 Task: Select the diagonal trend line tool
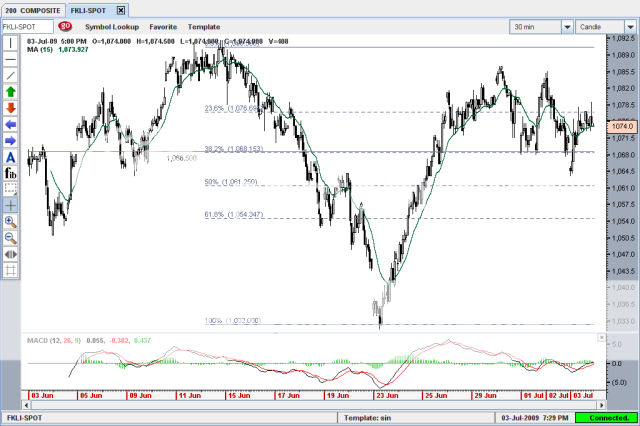click(10, 75)
